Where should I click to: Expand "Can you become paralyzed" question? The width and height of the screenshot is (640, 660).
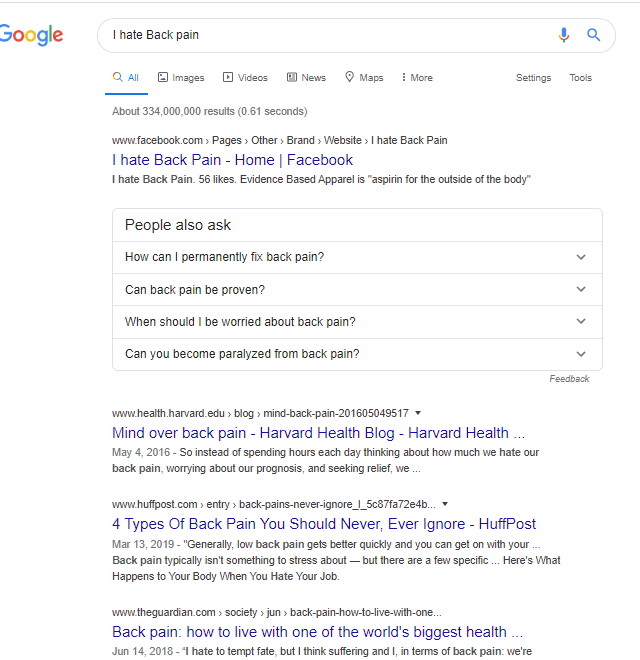(357, 354)
